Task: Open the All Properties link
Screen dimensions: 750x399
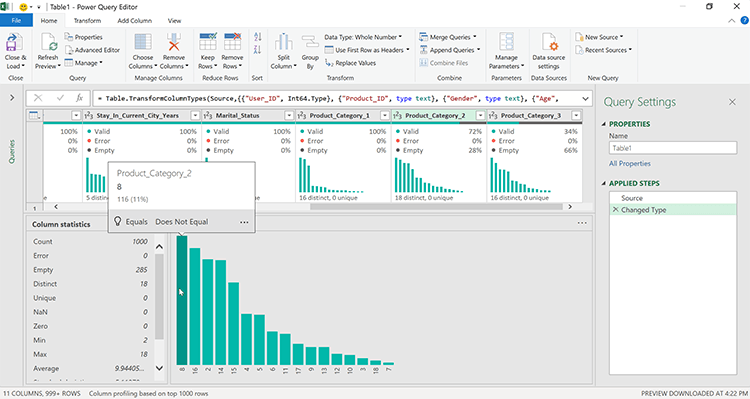Action: (629, 164)
